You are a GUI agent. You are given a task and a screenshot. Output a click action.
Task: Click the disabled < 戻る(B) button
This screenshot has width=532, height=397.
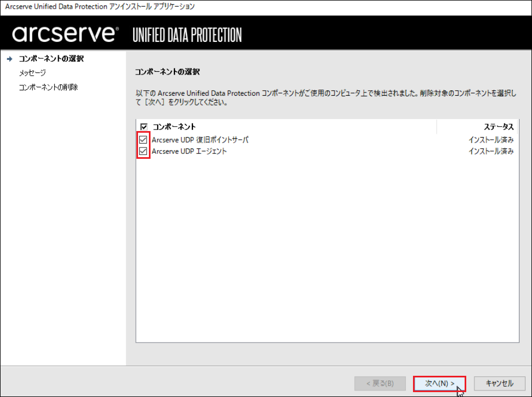(x=380, y=384)
